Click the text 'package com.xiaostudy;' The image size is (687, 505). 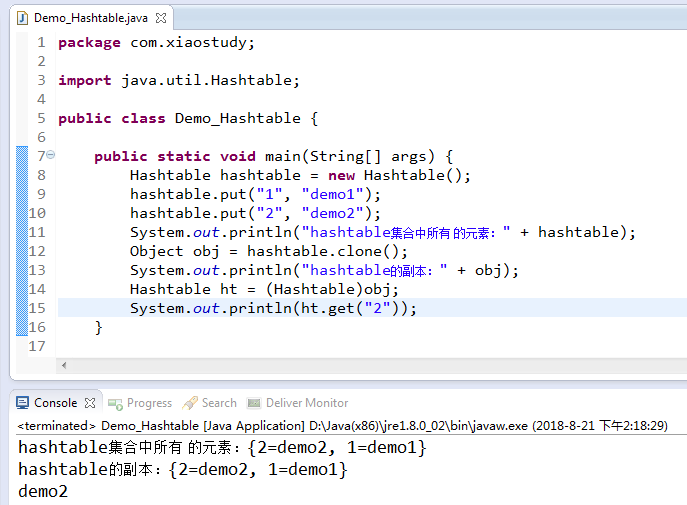point(156,42)
